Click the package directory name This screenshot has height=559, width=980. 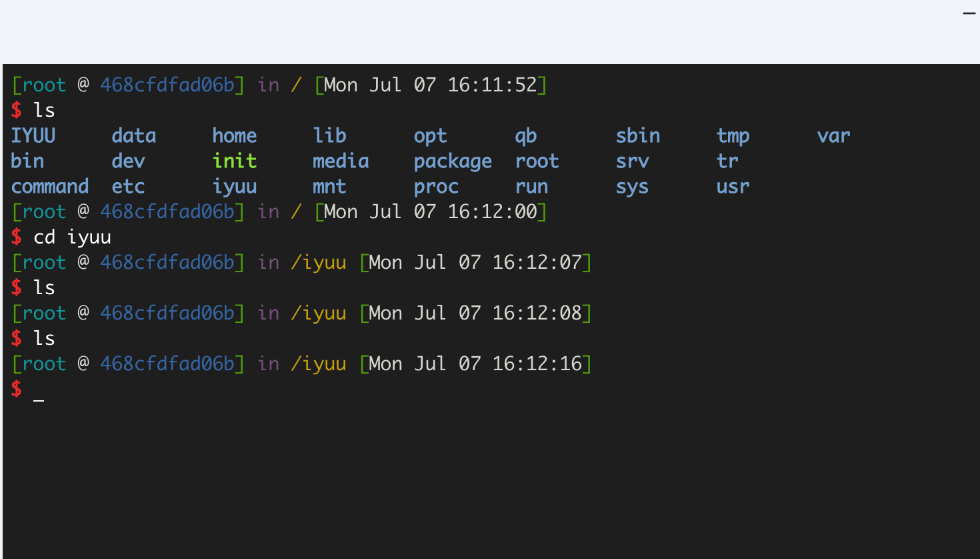(x=453, y=162)
